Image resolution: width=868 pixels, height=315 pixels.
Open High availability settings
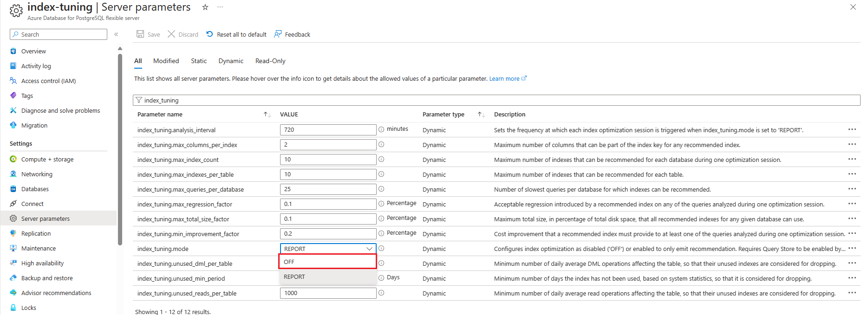click(42, 263)
